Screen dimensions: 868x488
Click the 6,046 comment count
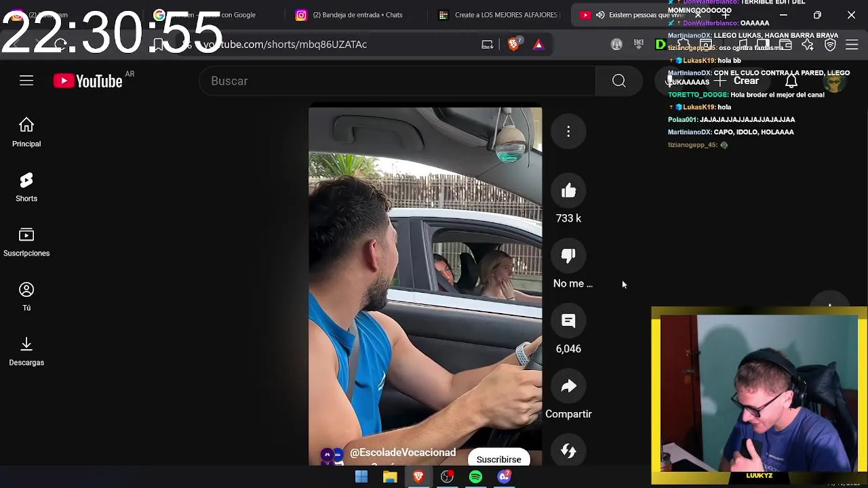coord(568,348)
